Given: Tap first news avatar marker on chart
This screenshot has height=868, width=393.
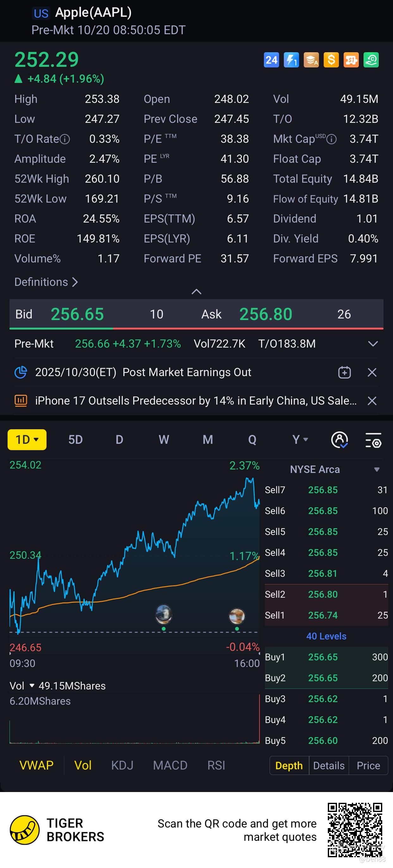Looking at the screenshot, I should tap(164, 613).
